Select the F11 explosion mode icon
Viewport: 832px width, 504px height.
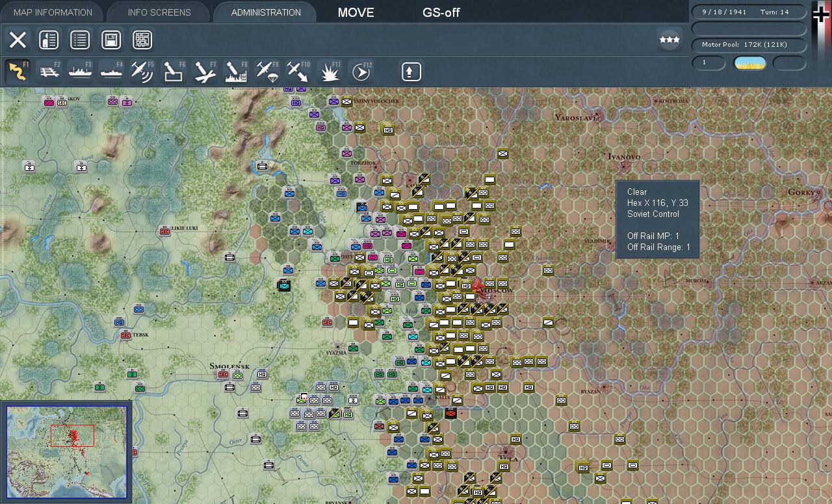[x=330, y=71]
